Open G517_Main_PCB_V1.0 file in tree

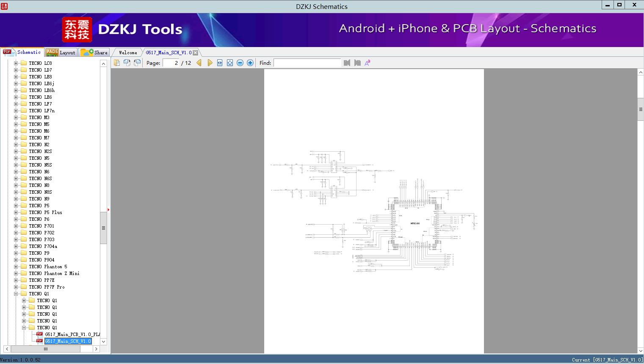[72, 334]
